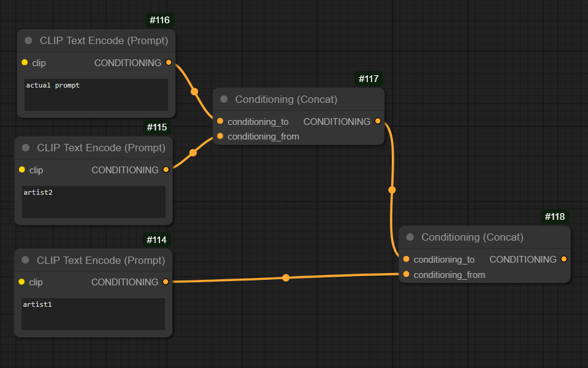Collapse Conditioning (Concat) node #118 via title dot
The width and height of the screenshot is (588, 368).
410,237
